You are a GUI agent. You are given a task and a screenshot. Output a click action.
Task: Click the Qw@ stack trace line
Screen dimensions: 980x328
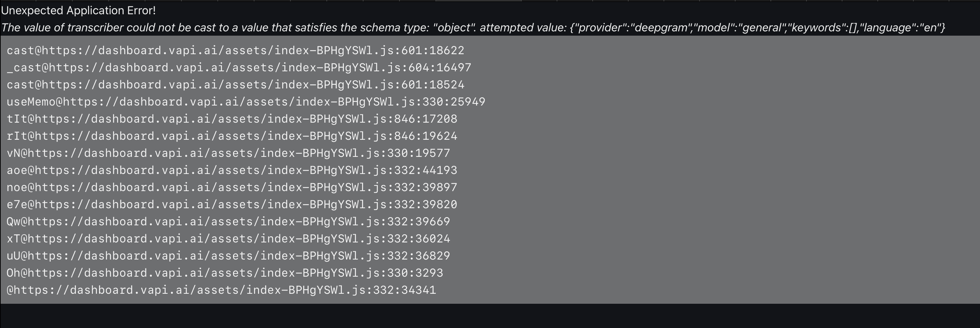[228, 222]
